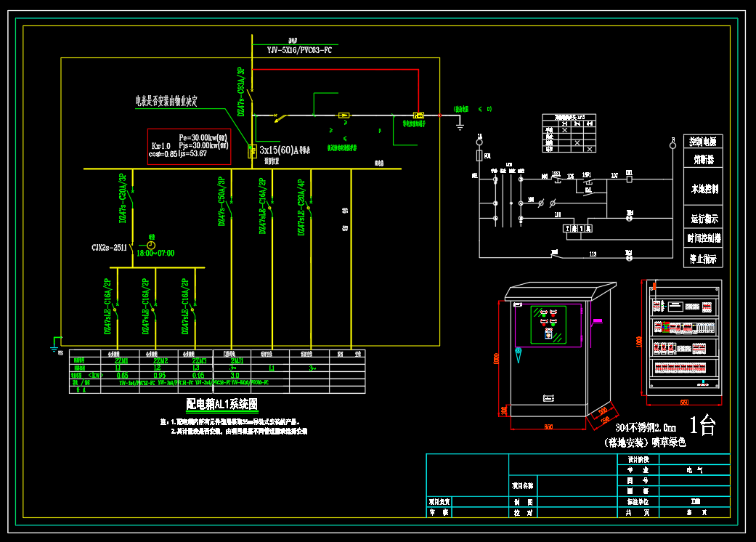Select the cabinet interior layout drawing

(x=684, y=336)
